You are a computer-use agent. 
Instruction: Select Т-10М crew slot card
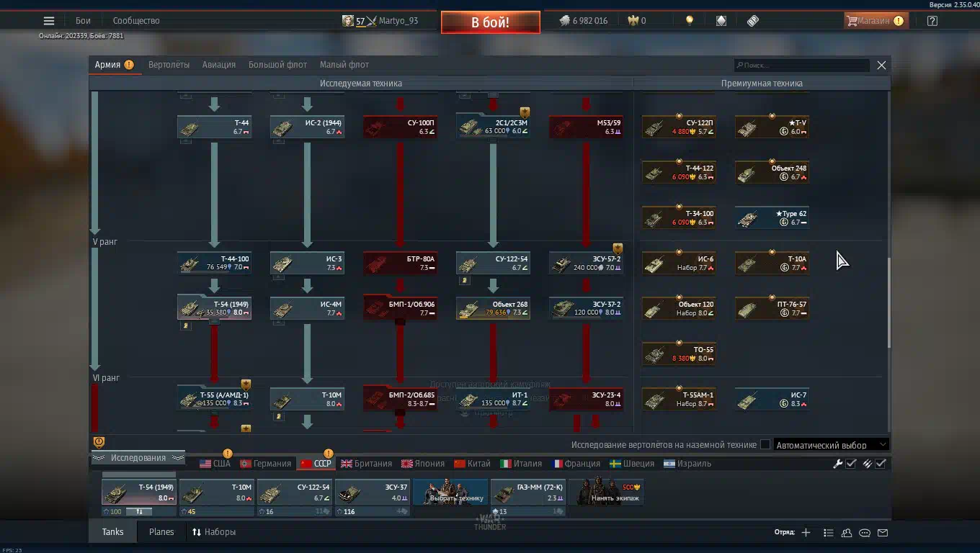(x=217, y=493)
